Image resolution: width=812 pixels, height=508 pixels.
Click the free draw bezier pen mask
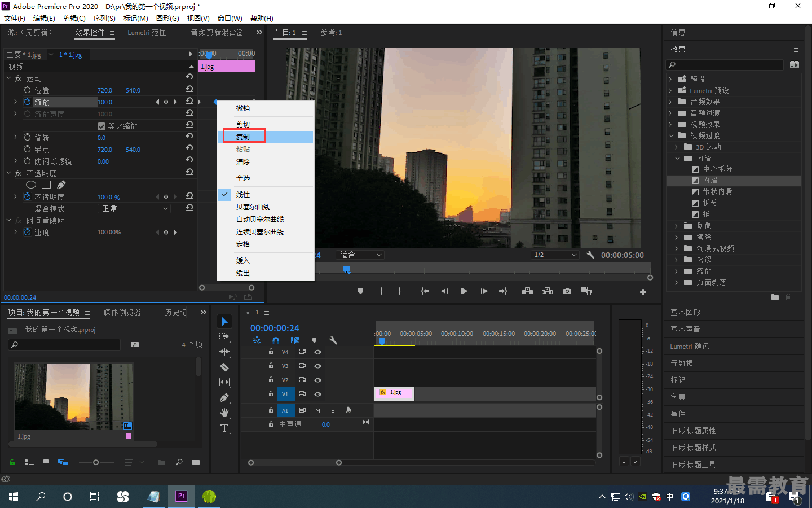(x=61, y=185)
